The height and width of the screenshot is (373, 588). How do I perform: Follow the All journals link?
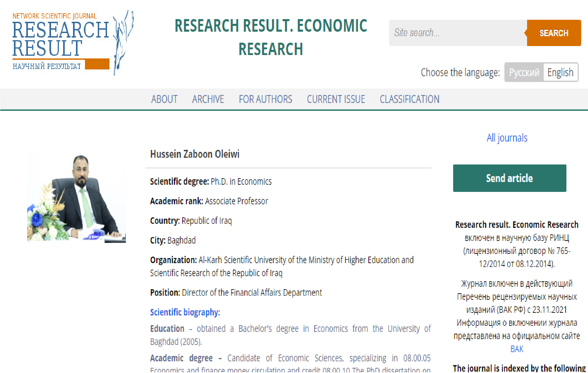click(507, 138)
